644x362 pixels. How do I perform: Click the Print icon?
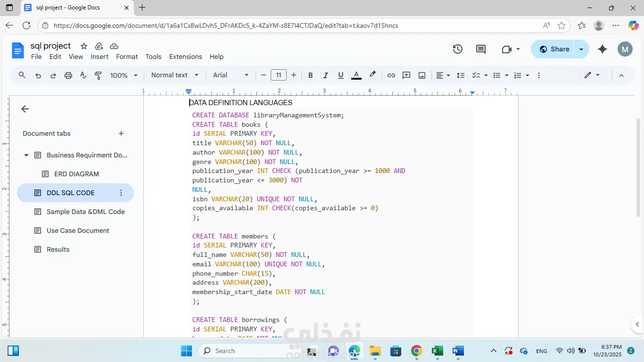click(x=68, y=75)
